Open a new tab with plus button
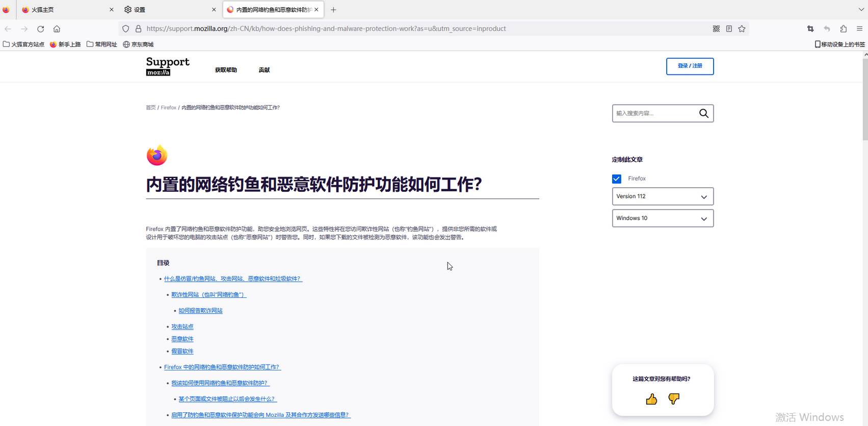Screen dimensions: 868x426 [x=333, y=10]
